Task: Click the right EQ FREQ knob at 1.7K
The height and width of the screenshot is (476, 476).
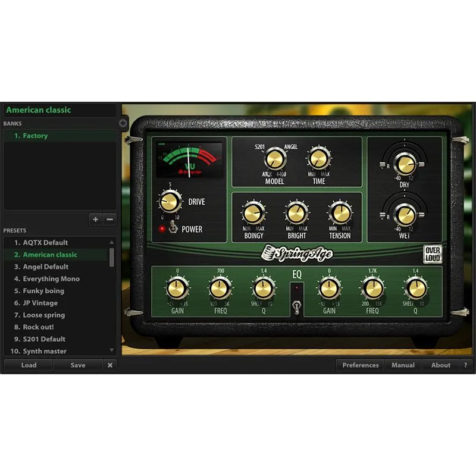Action: [x=372, y=288]
